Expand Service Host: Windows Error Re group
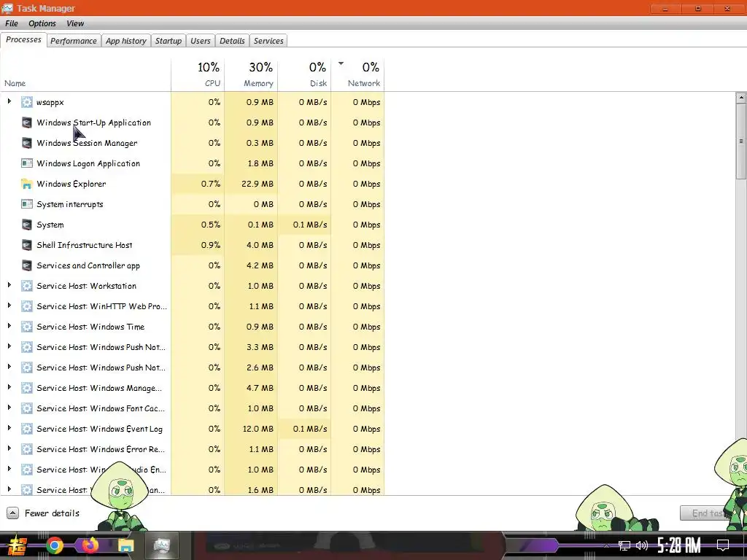This screenshot has height=560, width=747. click(9, 448)
